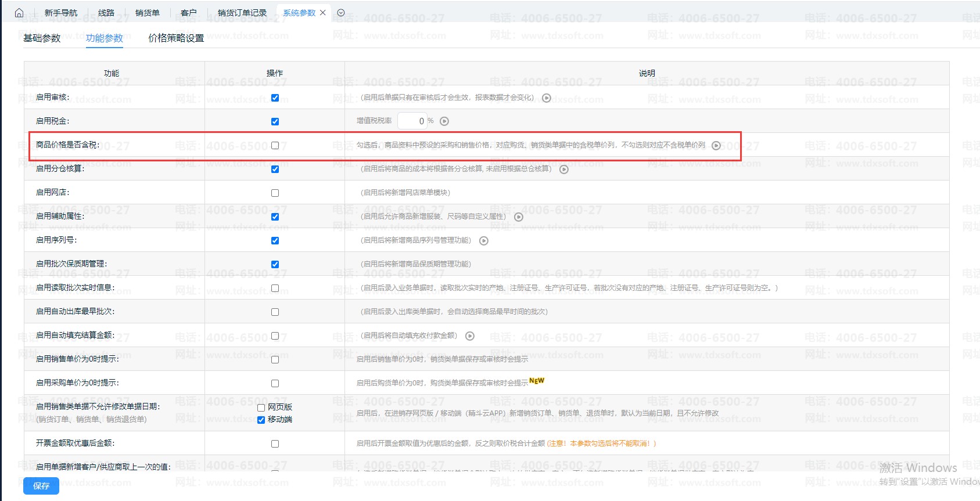Click the 保存 button
Viewport: 980px width, 501px height.
tap(41, 486)
